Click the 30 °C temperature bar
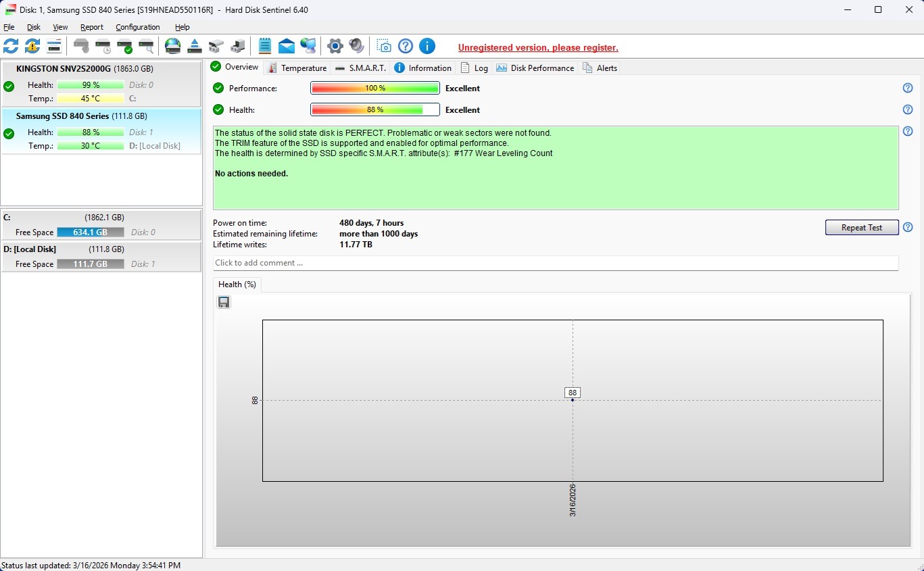This screenshot has width=924, height=571. tap(91, 146)
